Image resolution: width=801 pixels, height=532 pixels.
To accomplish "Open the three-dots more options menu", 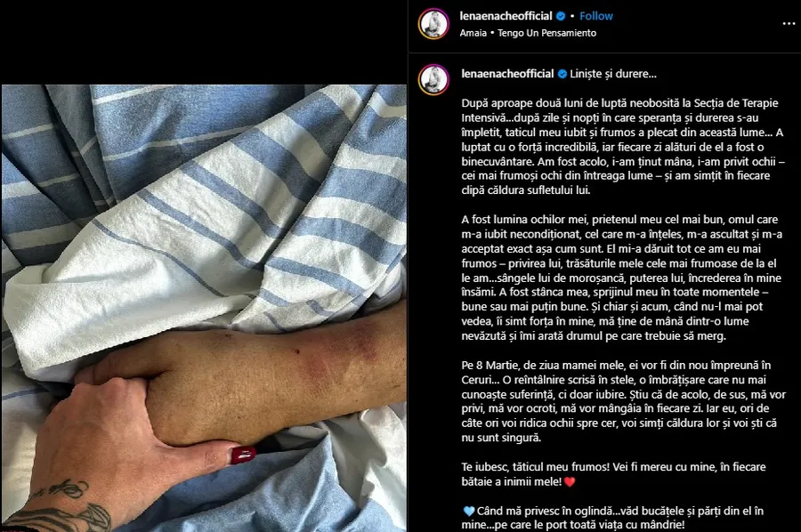I will point(789,23).
